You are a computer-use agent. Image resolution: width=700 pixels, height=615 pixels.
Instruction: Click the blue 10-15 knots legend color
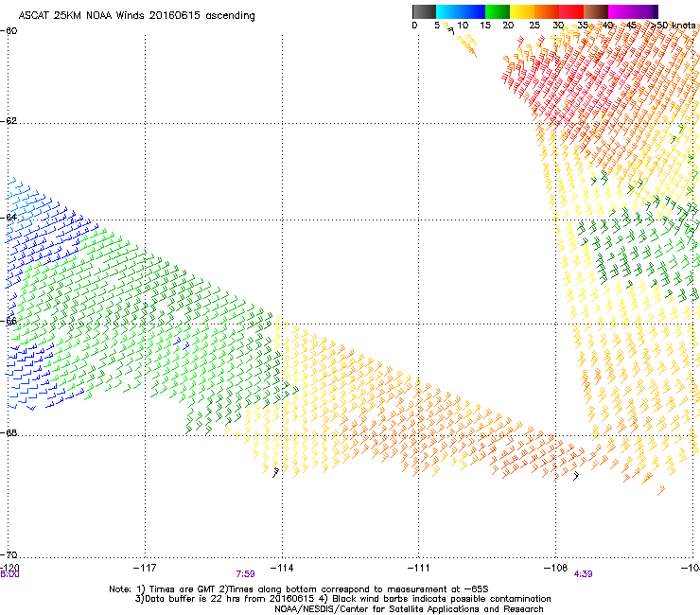(473, 11)
